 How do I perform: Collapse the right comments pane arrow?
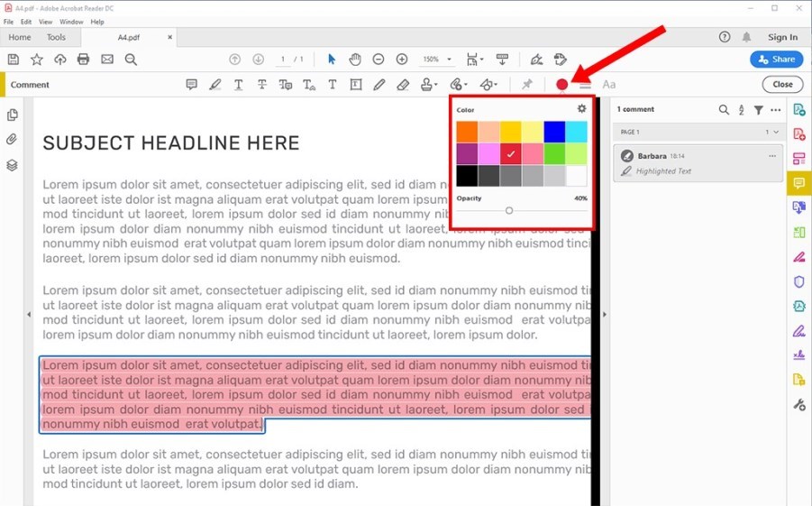click(604, 315)
